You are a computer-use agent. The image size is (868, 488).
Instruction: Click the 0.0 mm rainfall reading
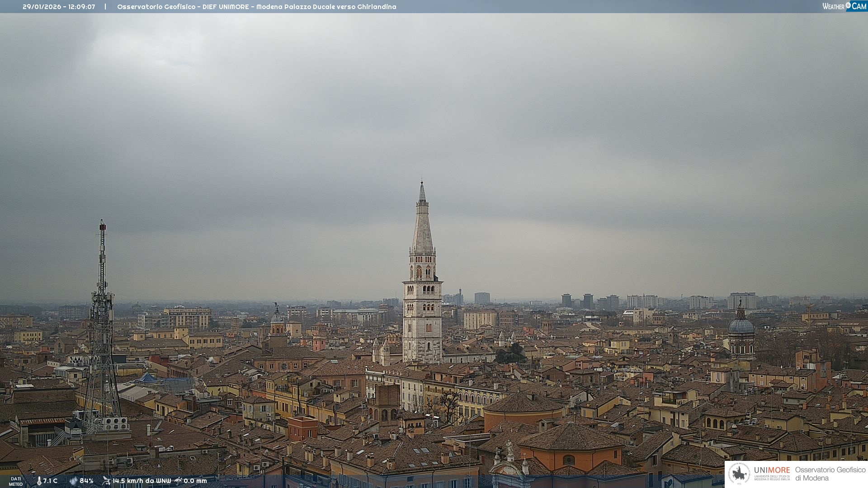point(195,481)
